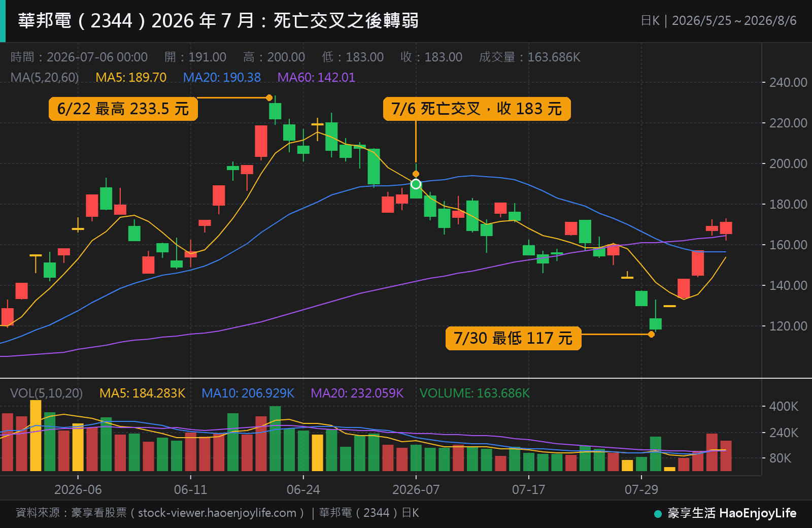
Task: Click the 200.00 price axis label
Action: [x=788, y=164]
